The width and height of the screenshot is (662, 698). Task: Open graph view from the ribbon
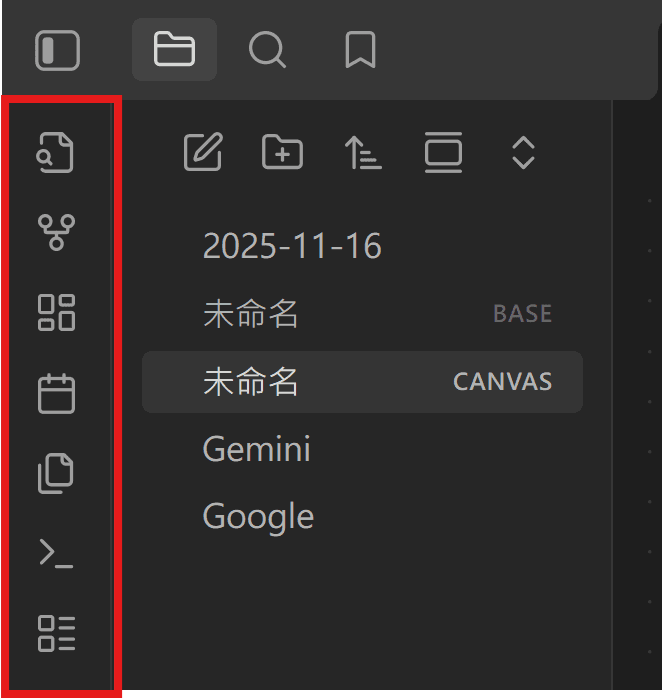pos(56,232)
